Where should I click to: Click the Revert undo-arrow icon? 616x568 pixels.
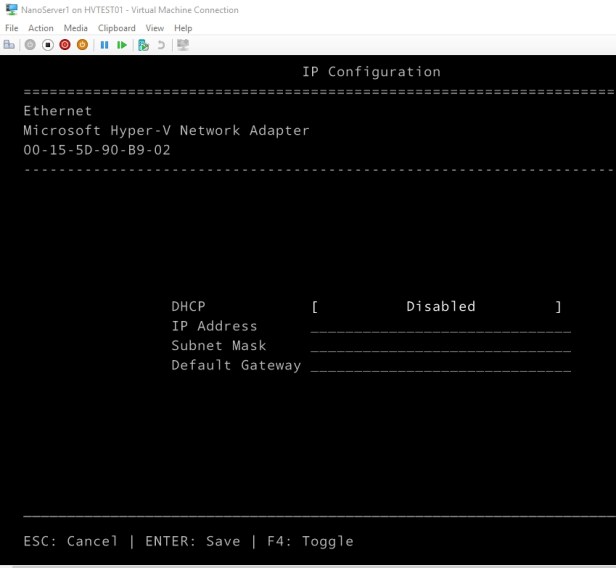tap(160, 45)
